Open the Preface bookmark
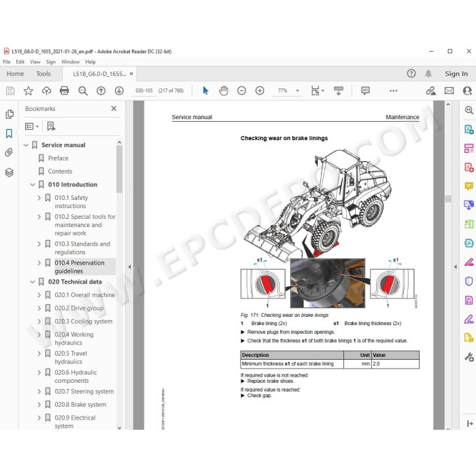 click(x=58, y=158)
